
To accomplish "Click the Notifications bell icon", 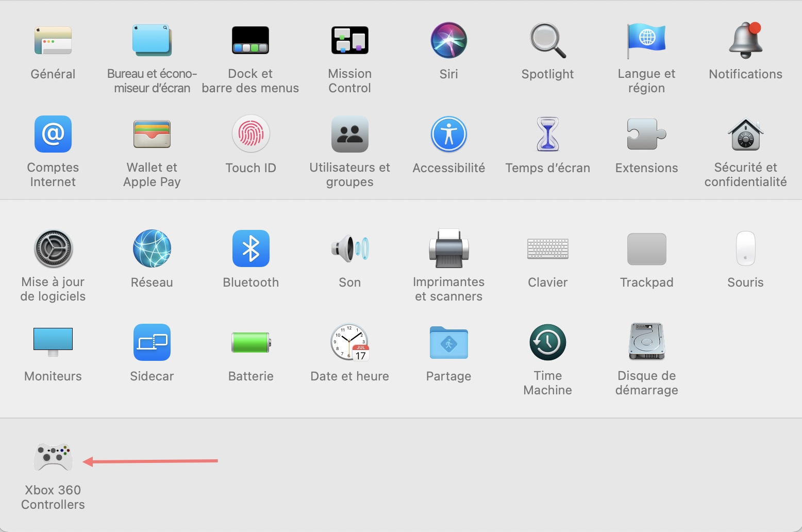I will [x=746, y=41].
